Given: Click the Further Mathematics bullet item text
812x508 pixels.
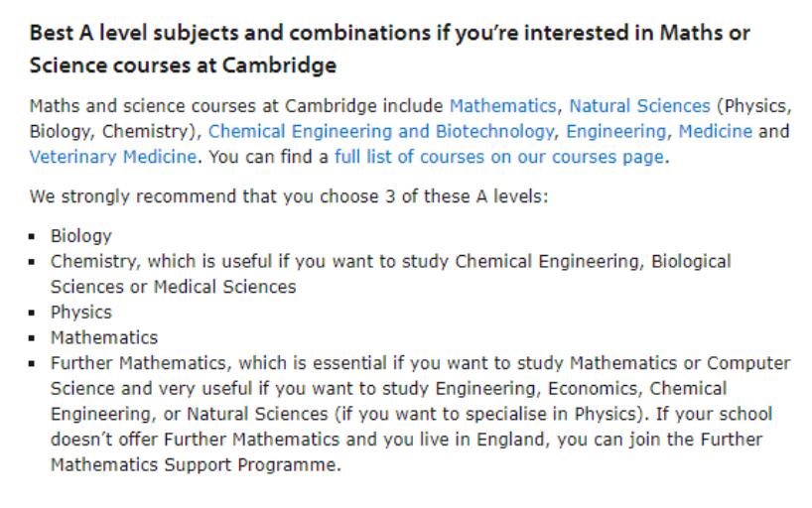Looking at the screenshot, I should pos(421,414).
